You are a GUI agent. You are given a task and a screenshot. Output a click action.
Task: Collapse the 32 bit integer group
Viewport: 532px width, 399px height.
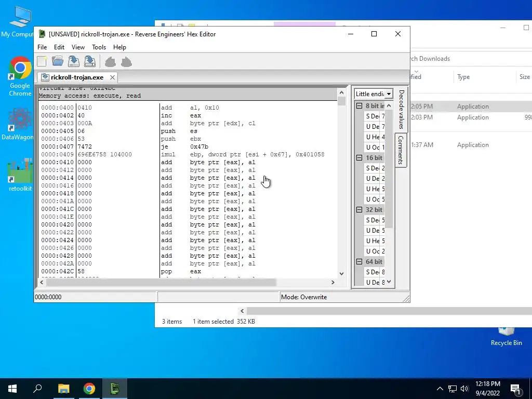tap(360, 210)
